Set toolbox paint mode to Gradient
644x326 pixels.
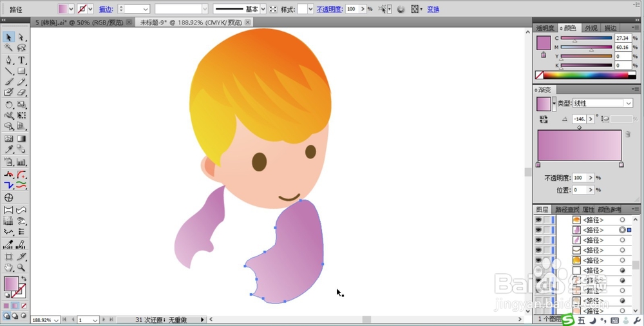[15, 306]
